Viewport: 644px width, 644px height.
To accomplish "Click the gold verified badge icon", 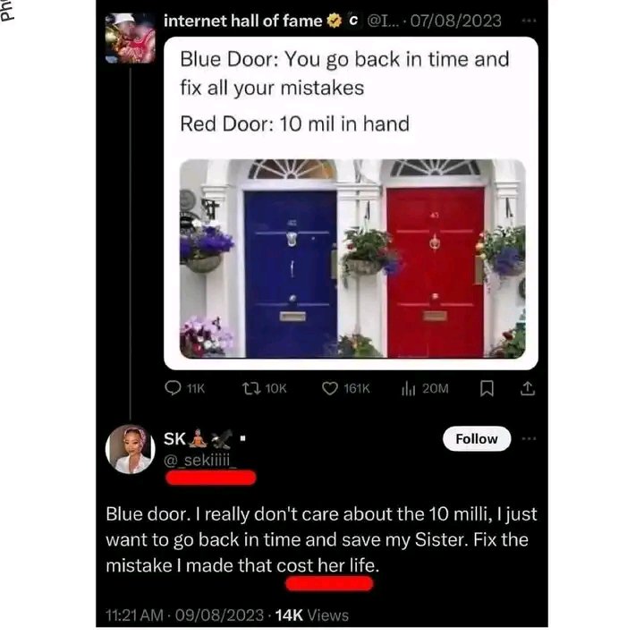I will 334,21.
